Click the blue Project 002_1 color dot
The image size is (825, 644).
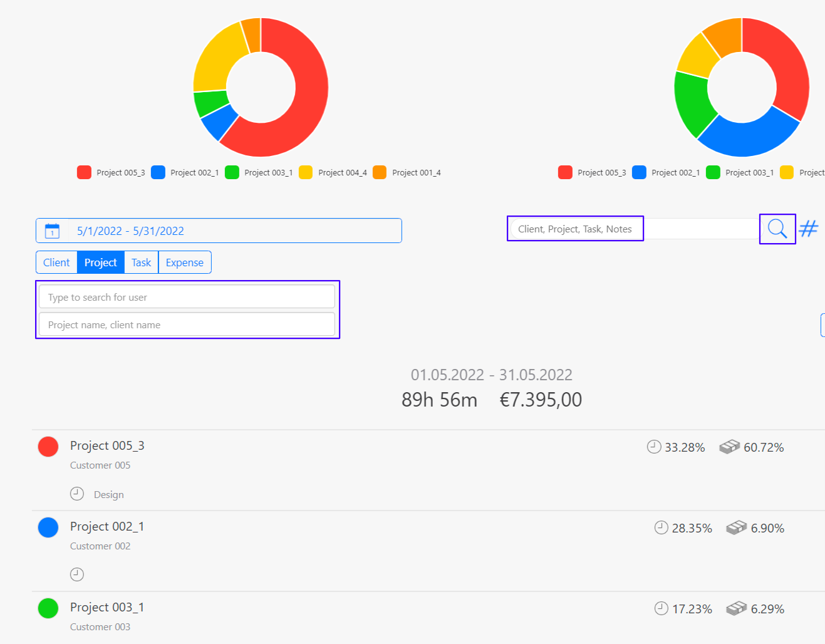click(x=48, y=527)
